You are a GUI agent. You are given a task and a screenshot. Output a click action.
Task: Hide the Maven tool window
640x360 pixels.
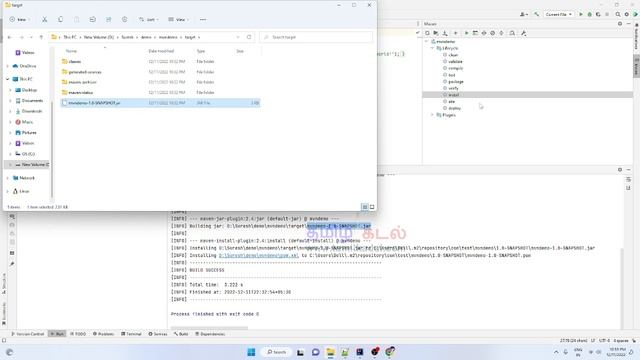(x=629, y=24)
